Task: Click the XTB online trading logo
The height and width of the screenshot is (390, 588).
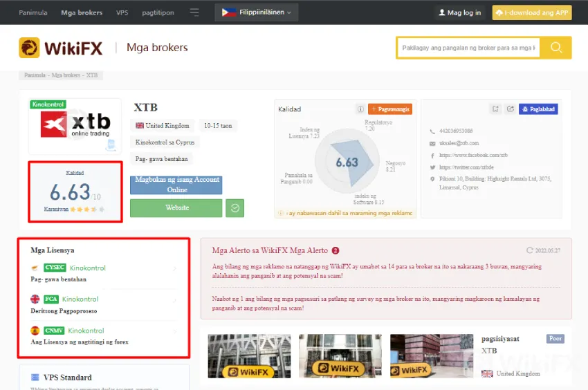Action: (x=75, y=125)
